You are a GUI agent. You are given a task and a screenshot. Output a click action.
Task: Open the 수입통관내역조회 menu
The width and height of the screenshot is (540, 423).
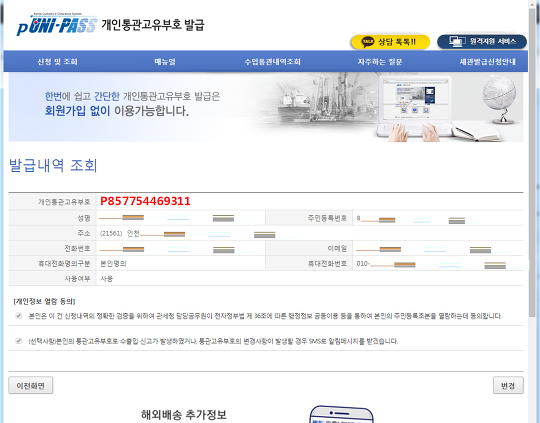(x=272, y=62)
